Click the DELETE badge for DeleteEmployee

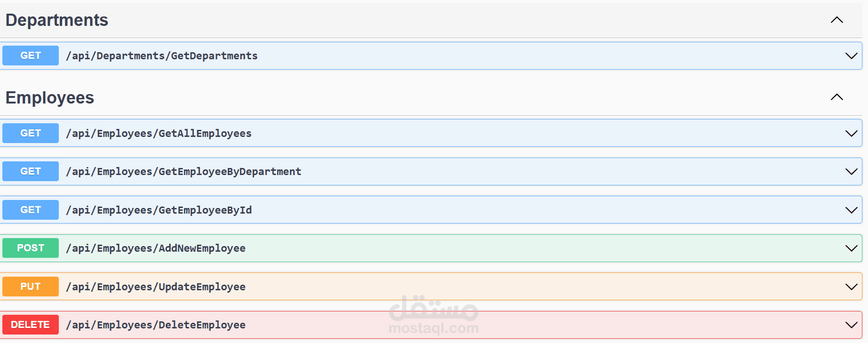pyautogui.click(x=31, y=325)
